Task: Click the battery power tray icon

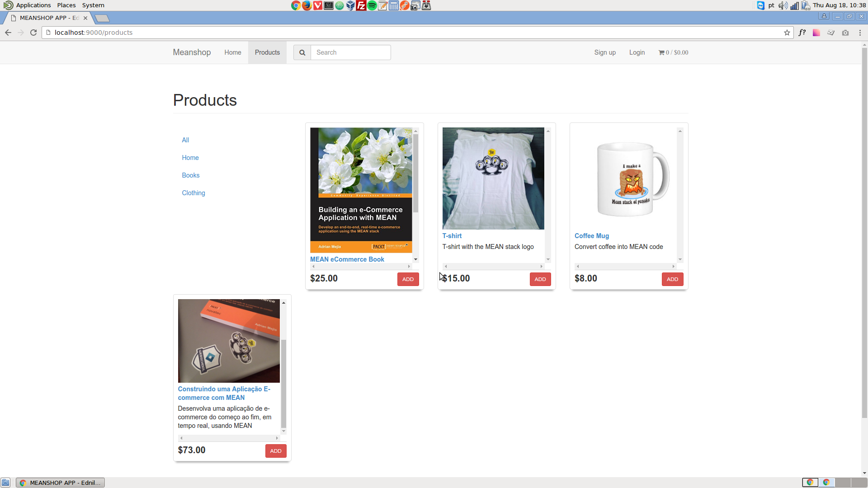Action: (806, 5)
